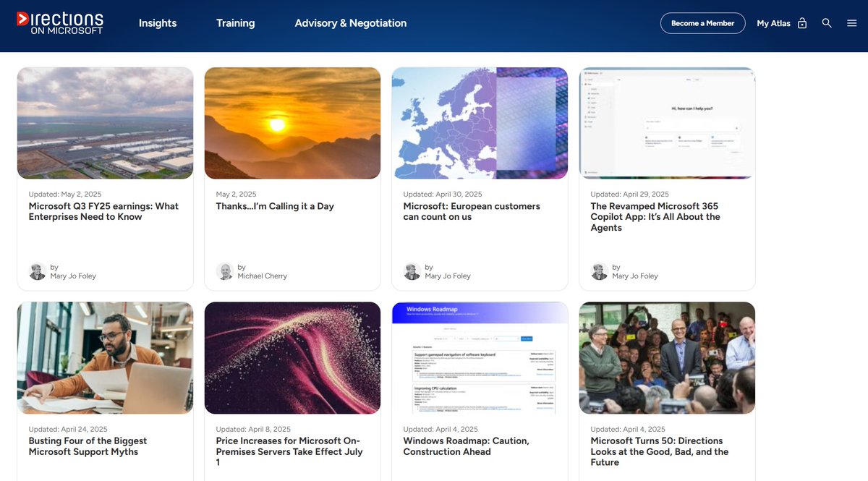Image resolution: width=868 pixels, height=481 pixels.
Task: Open article Microsoft: European customers can count on us
Action: tap(472, 211)
